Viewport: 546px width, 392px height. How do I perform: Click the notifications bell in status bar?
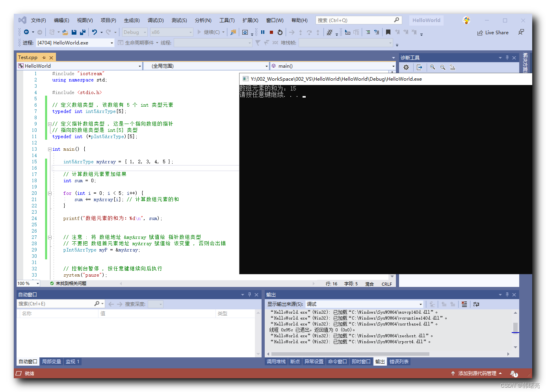coord(514,374)
